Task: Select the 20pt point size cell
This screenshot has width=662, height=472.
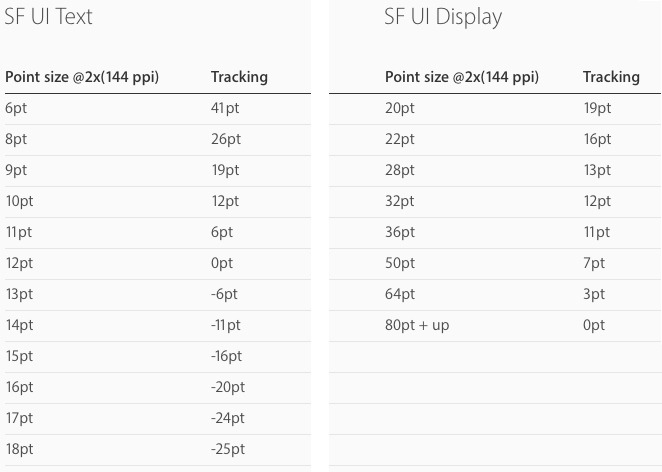Action: 400,108
